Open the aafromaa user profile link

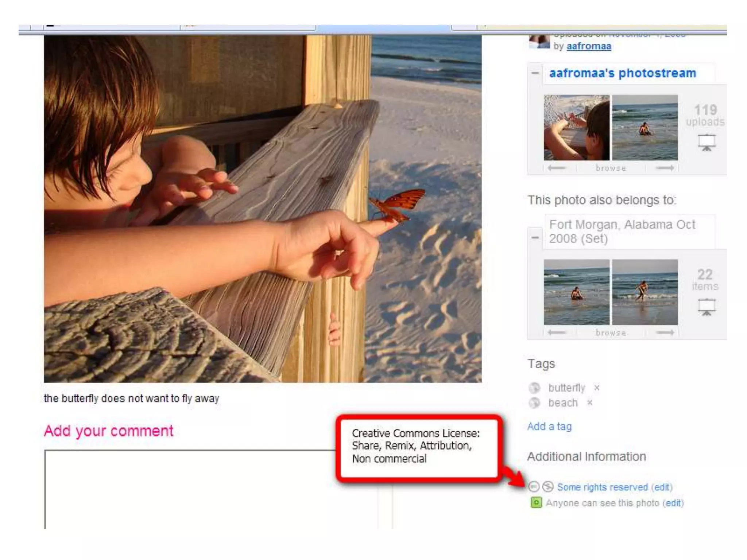pyautogui.click(x=589, y=46)
